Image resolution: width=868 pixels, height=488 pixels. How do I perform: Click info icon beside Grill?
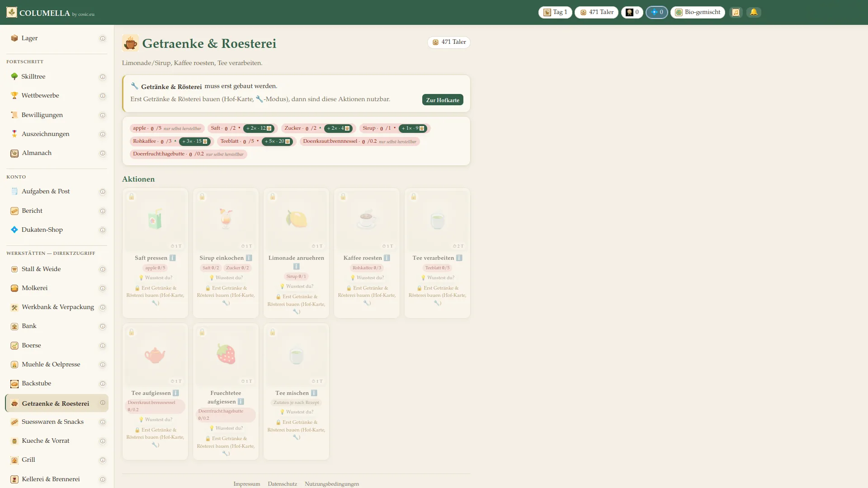[x=103, y=460]
